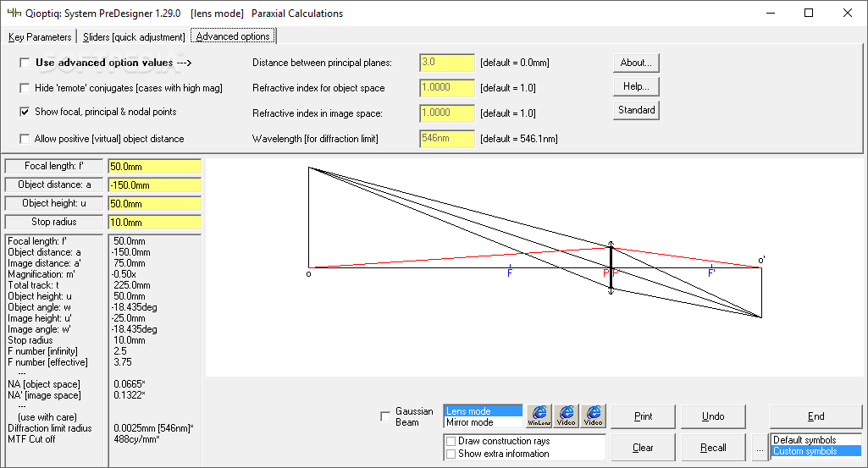
Task: Click the object space refractive index field
Action: point(447,88)
